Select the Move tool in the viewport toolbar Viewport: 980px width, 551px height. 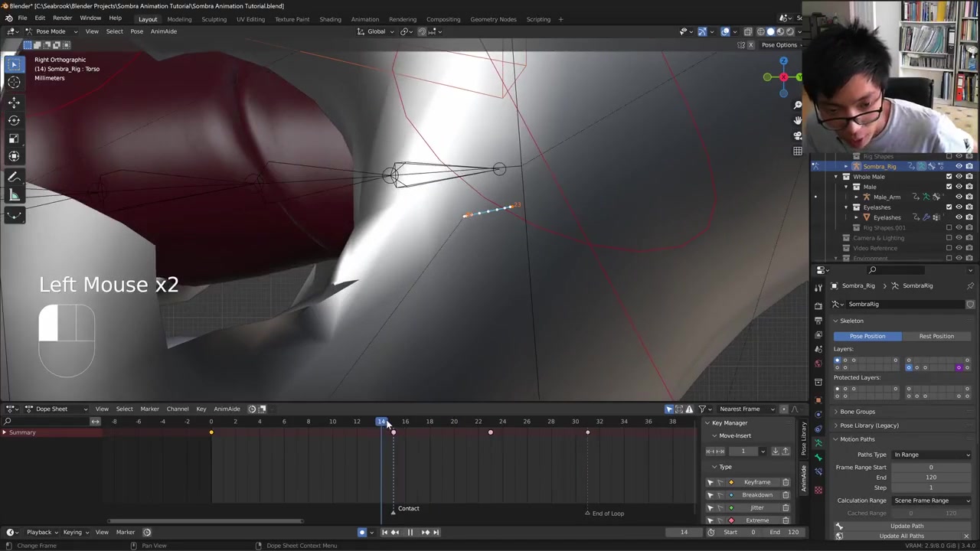pyautogui.click(x=14, y=102)
